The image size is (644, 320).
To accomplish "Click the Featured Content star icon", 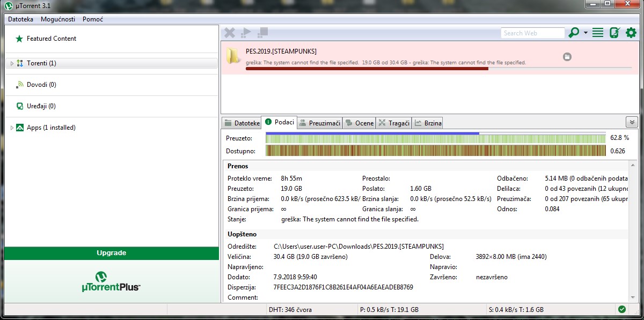I will [x=19, y=39].
